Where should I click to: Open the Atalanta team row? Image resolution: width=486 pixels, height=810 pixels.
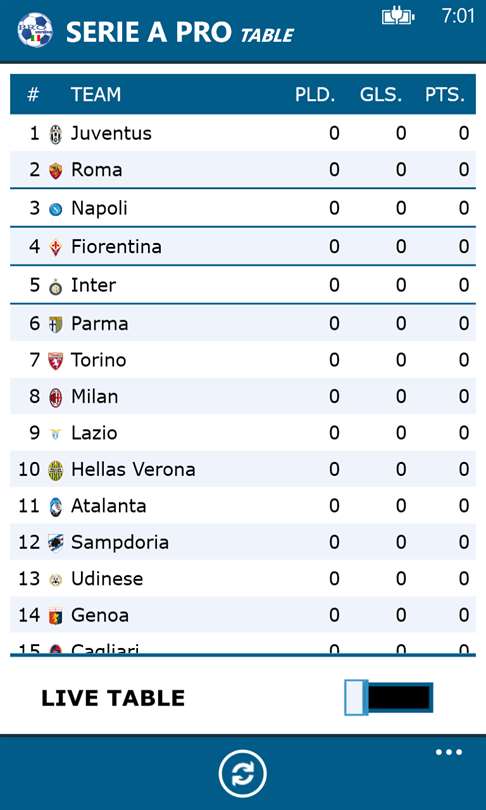243,505
